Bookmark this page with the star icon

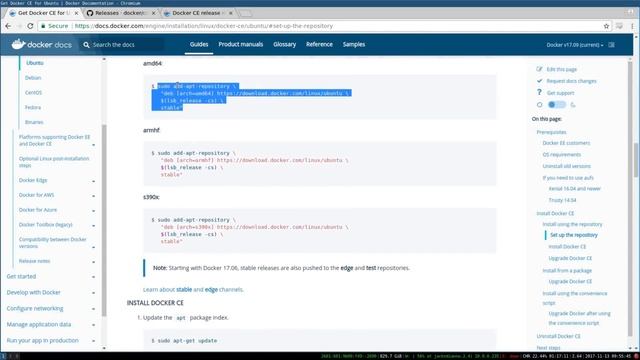(606, 26)
